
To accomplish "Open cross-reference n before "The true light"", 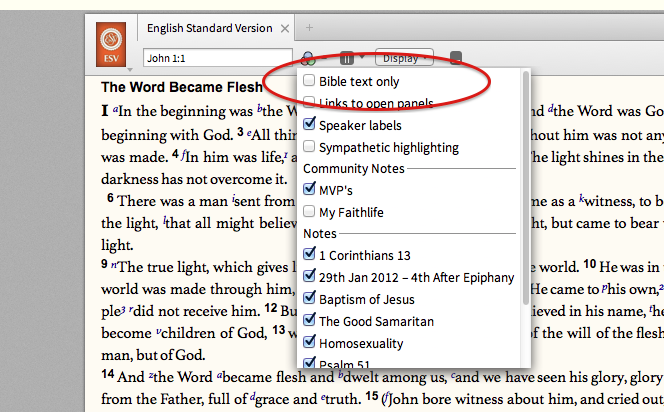I will 113,265.
